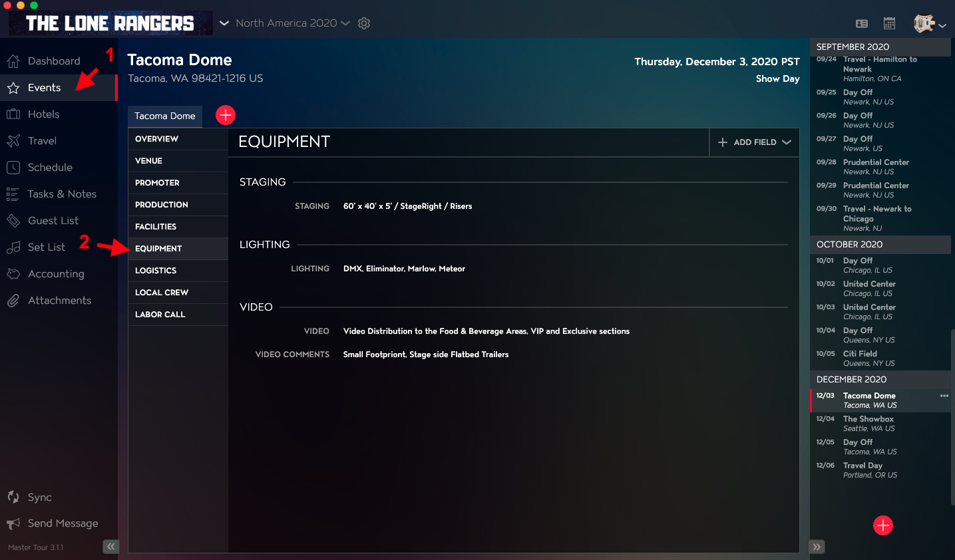This screenshot has width=955, height=560.
Task: Click the Schedule clock icon
Action: pyautogui.click(x=13, y=168)
